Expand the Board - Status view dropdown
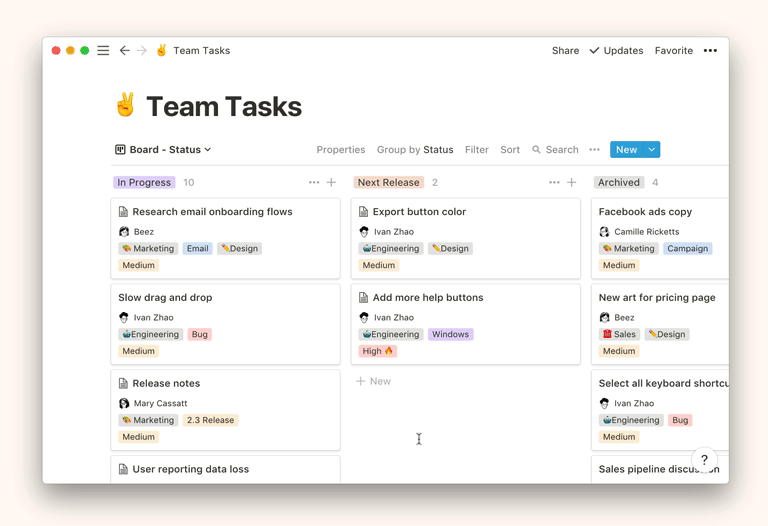768x526 pixels. [x=164, y=150]
